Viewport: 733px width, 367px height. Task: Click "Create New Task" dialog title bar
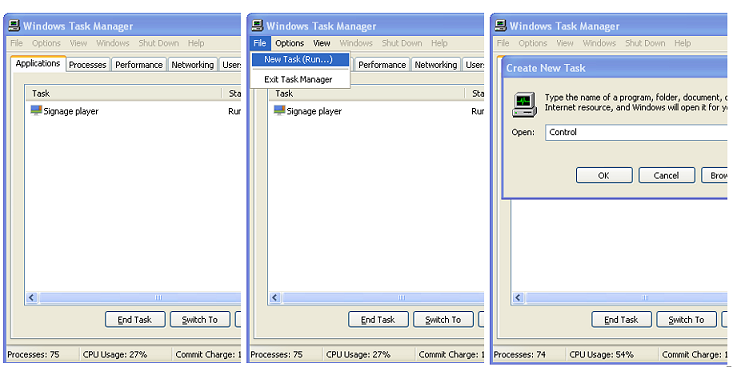(614, 68)
